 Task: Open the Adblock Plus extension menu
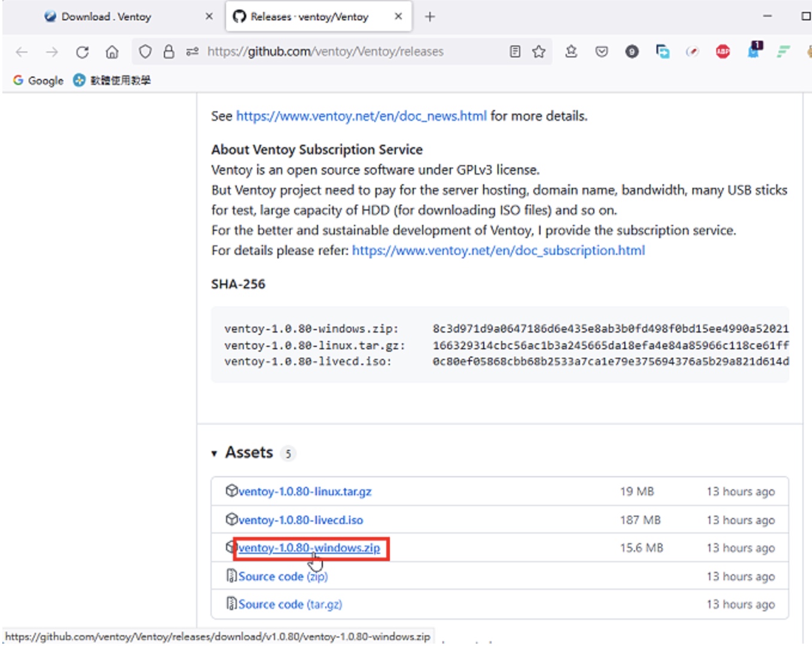coord(723,52)
